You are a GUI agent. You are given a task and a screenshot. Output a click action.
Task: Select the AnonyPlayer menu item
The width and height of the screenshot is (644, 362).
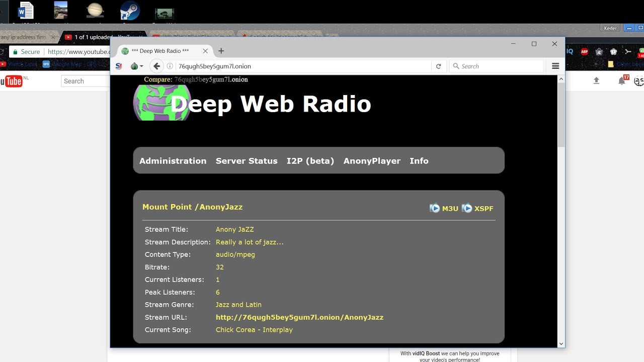point(372,161)
